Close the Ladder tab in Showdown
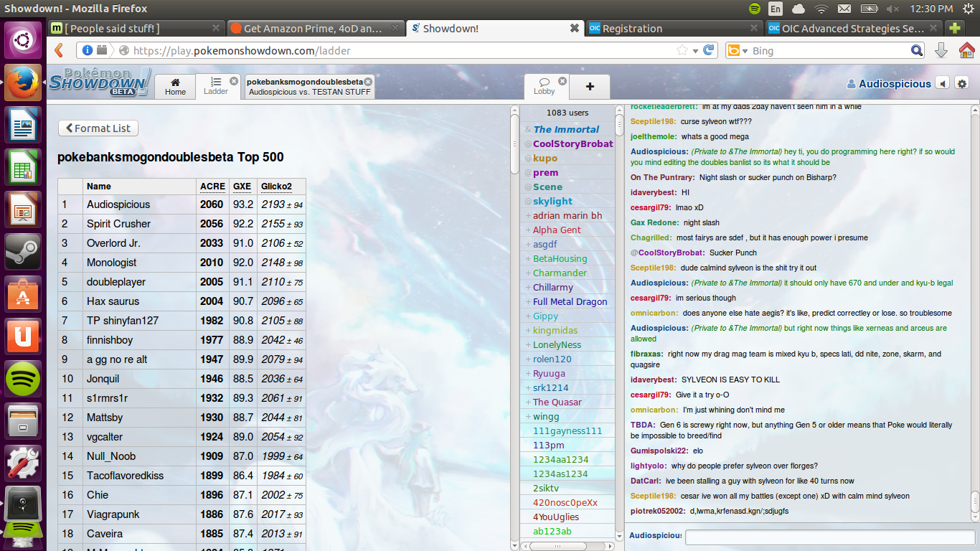 pyautogui.click(x=234, y=81)
